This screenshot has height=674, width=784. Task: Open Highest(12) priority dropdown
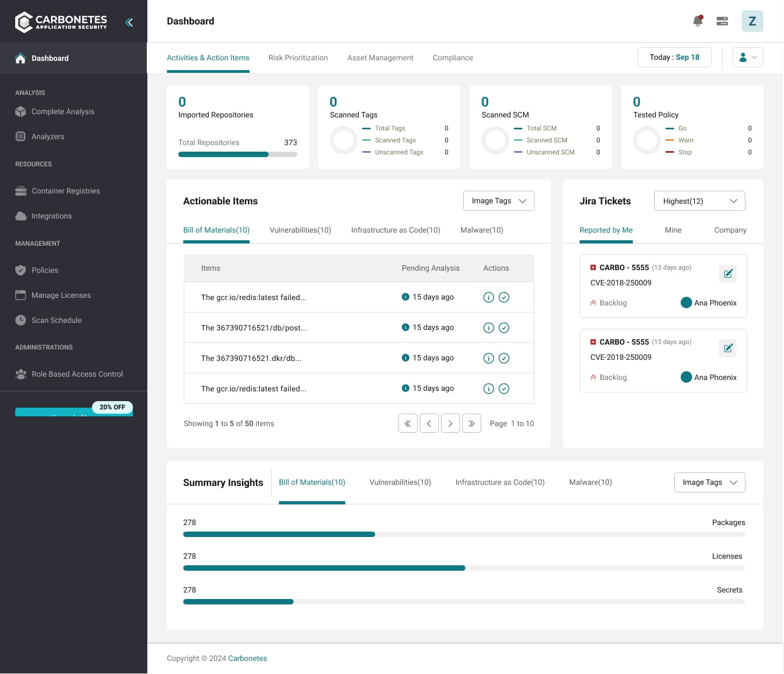point(699,201)
